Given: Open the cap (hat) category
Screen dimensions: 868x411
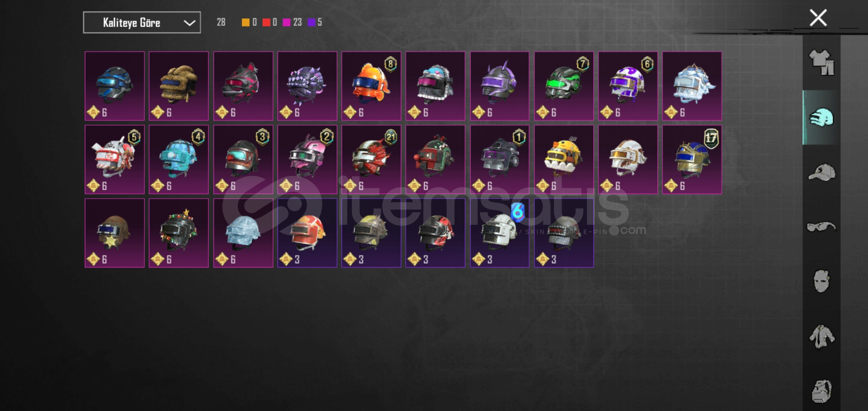Looking at the screenshot, I should click(x=822, y=172).
